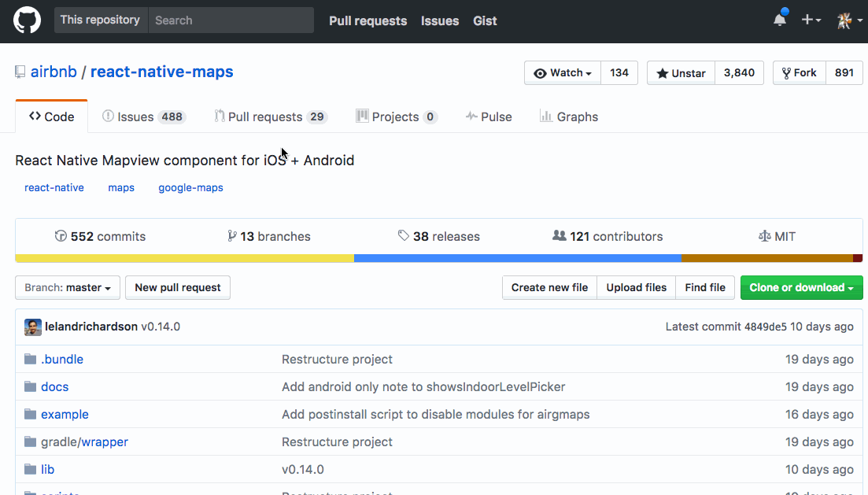
Task: Click New pull request
Action: tap(178, 287)
